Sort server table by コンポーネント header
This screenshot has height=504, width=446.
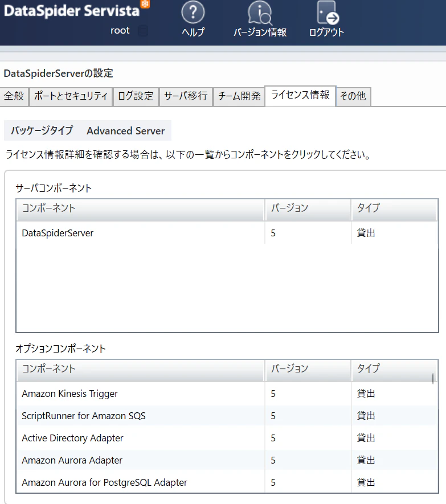pos(141,210)
